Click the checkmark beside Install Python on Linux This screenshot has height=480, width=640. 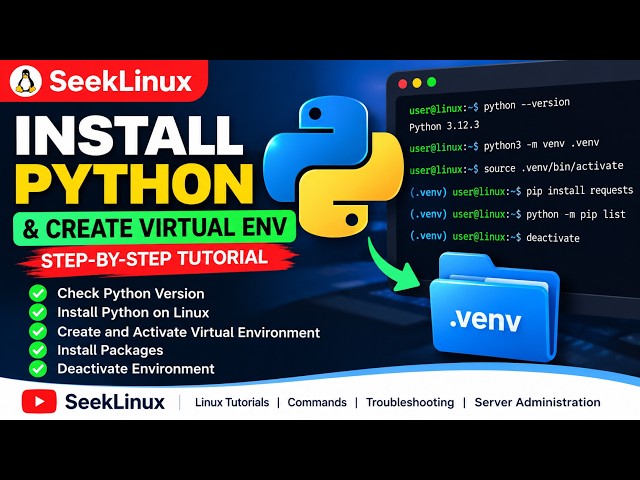click(38, 312)
